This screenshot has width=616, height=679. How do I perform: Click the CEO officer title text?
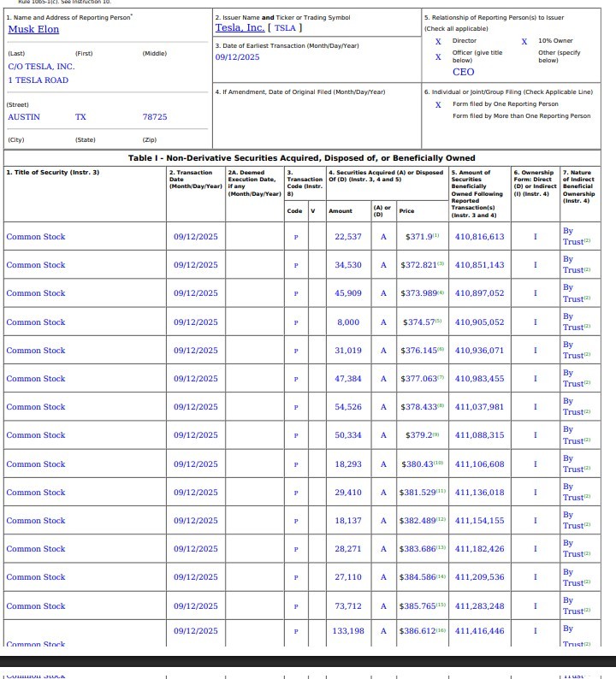[x=463, y=73]
